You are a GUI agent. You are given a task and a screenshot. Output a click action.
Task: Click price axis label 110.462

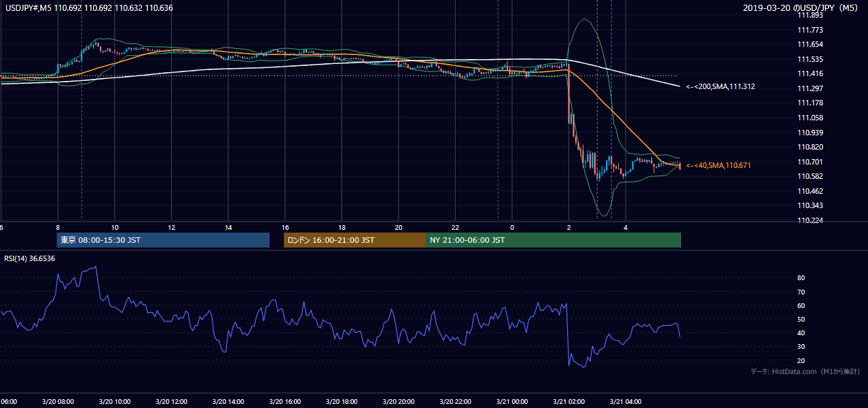click(810, 191)
